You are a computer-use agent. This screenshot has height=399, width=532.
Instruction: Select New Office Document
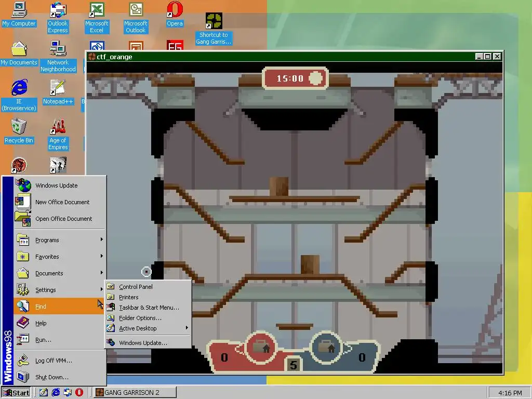60,202
